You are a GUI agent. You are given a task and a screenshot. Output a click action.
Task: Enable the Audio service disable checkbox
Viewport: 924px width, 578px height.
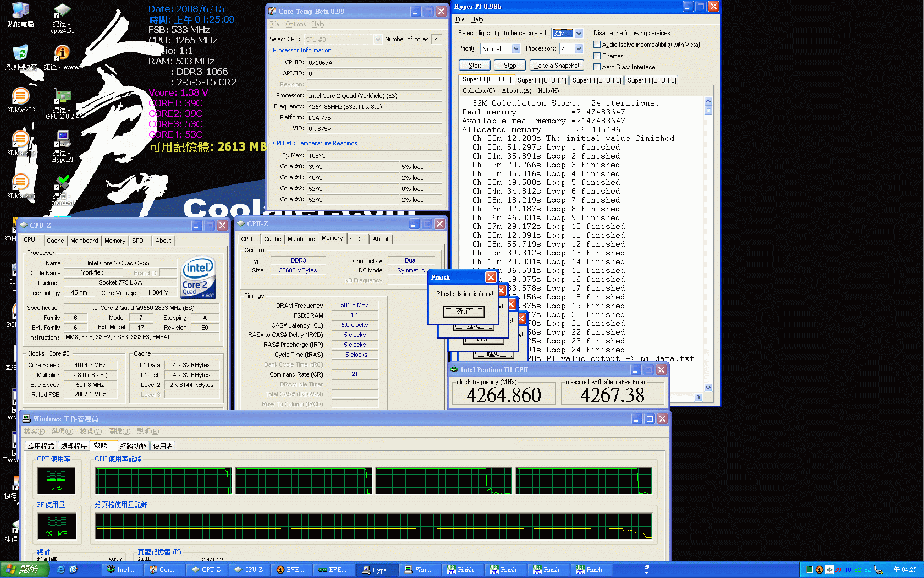[597, 45]
